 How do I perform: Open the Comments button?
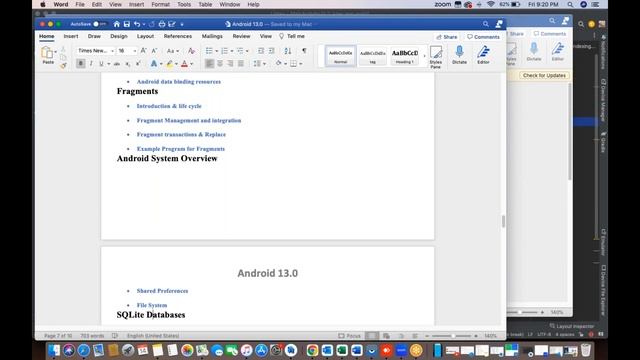pos(483,37)
